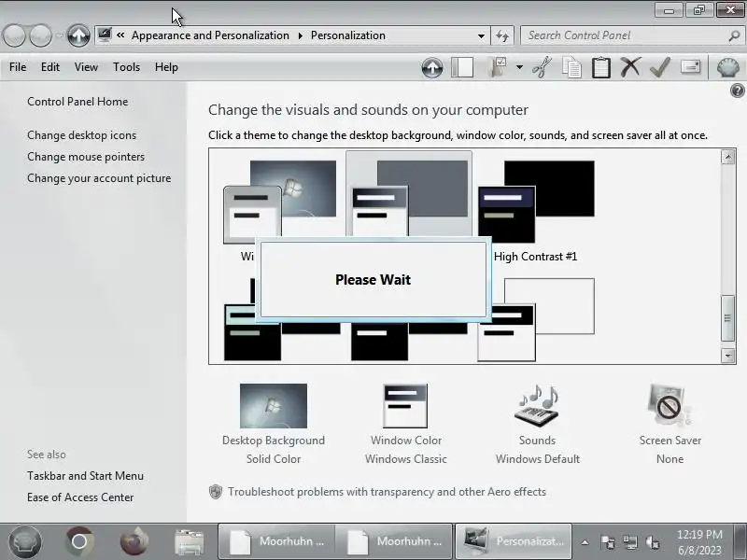Screen dimensions: 747x560
Task: Open the Start menu shell button
Action: point(25,541)
